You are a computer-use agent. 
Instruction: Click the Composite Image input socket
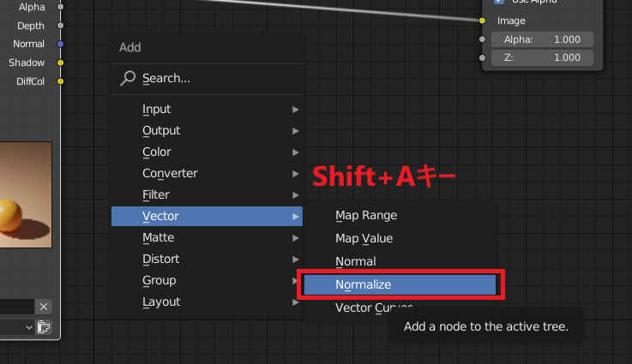tap(482, 21)
